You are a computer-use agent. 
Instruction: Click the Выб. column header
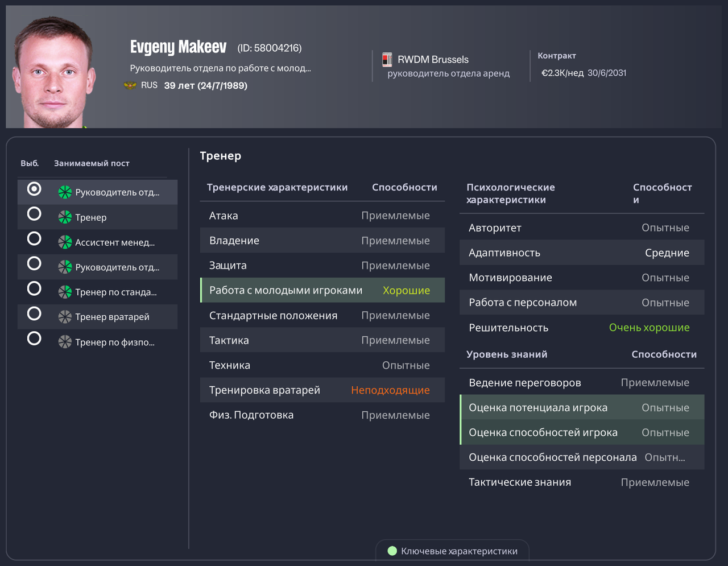point(30,163)
